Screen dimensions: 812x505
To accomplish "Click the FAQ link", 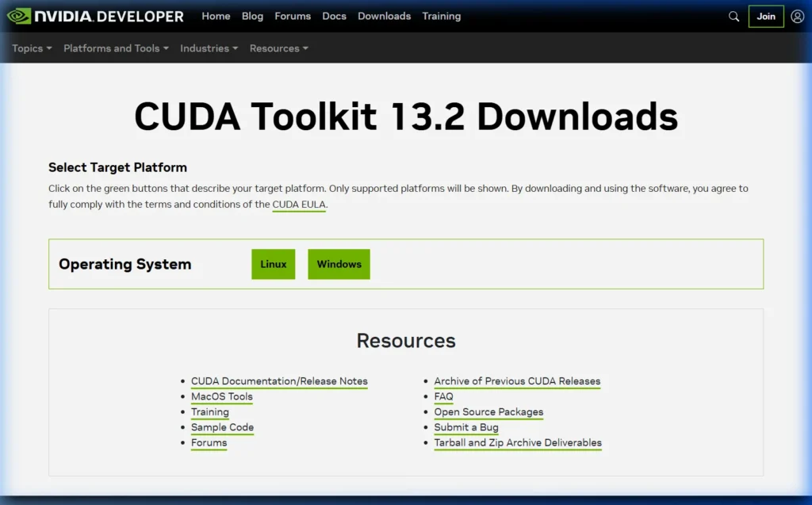I will (x=443, y=396).
